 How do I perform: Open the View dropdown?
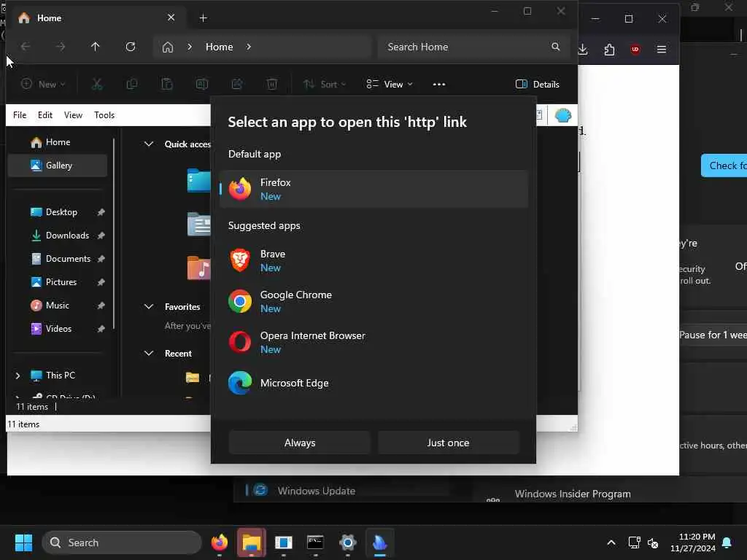click(x=390, y=85)
